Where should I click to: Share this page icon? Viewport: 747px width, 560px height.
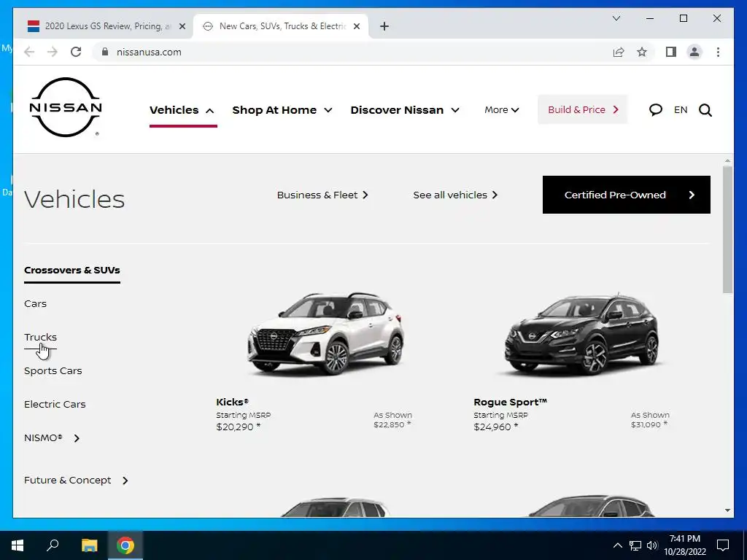[619, 52]
